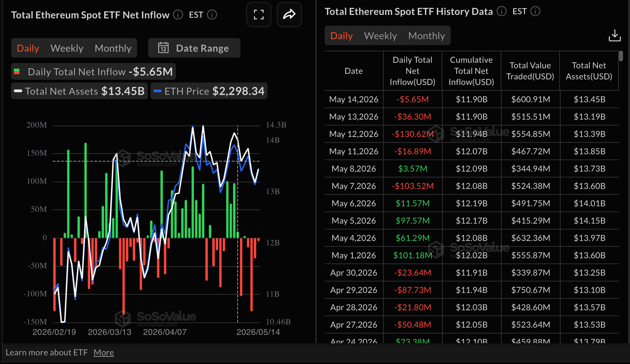630x364 pixels.
Task: Click the May 11,2026 date cell
Action: (354, 151)
